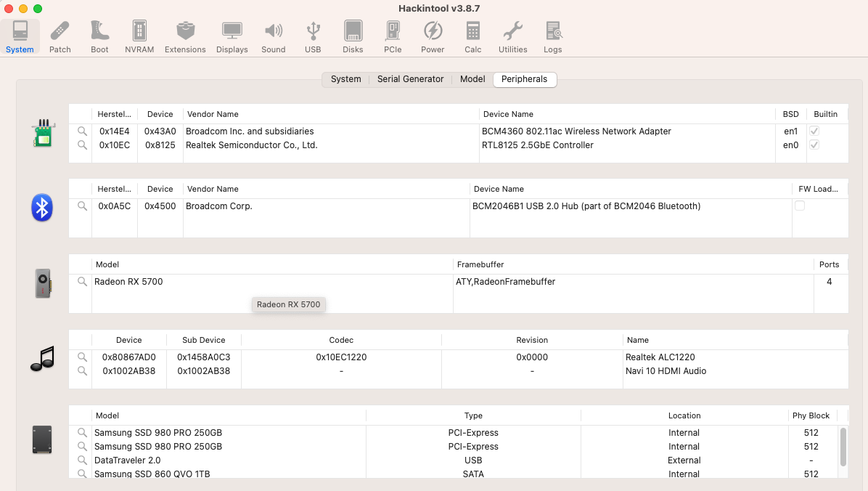Open the Boot section icon
The width and height of the screenshot is (868, 491).
tap(99, 36)
